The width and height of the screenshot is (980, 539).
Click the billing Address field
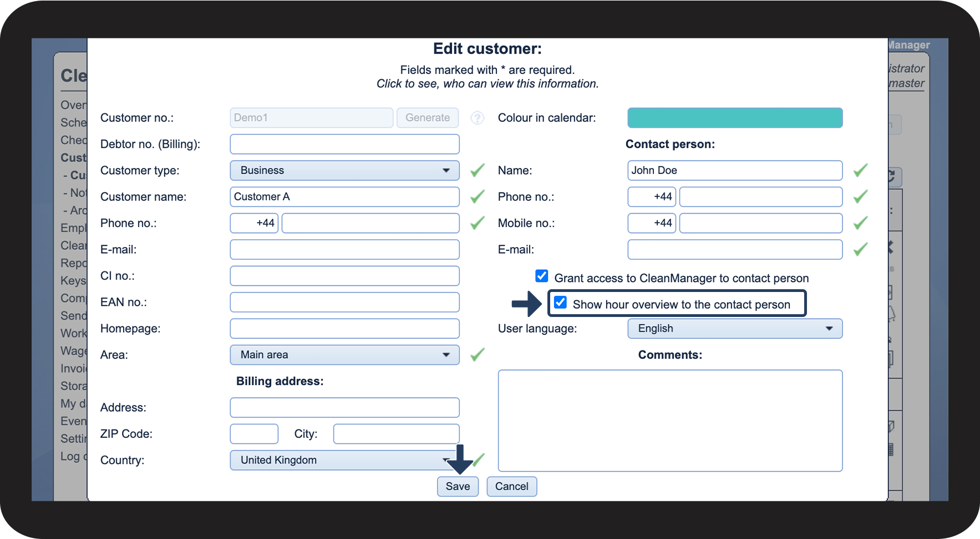[x=344, y=407]
